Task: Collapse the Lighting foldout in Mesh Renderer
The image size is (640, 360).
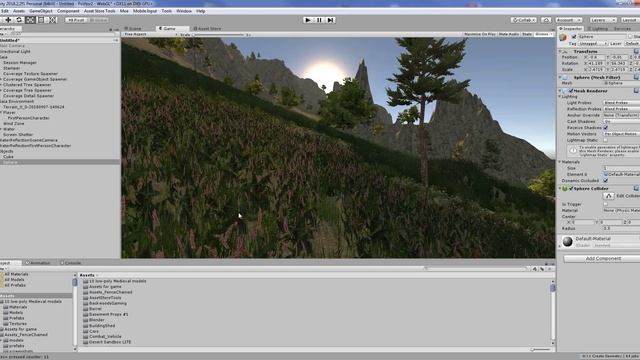Action: (560, 97)
